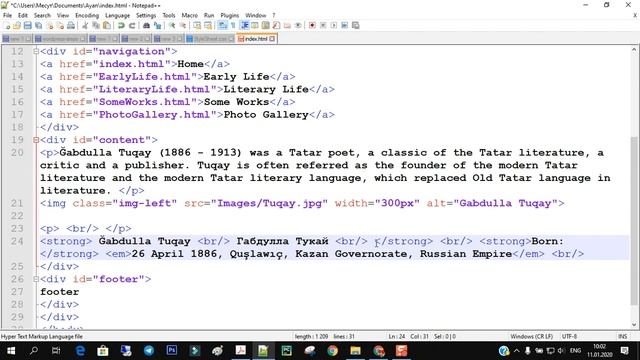Viewport: 640px width, 360px height.
Task: Open Photoshop from the taskbar
Action: 172,351
